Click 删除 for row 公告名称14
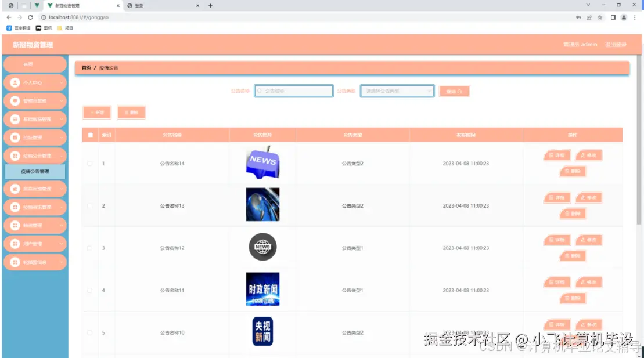The width and height of the screenshot is (644, 358). (573, 171)
